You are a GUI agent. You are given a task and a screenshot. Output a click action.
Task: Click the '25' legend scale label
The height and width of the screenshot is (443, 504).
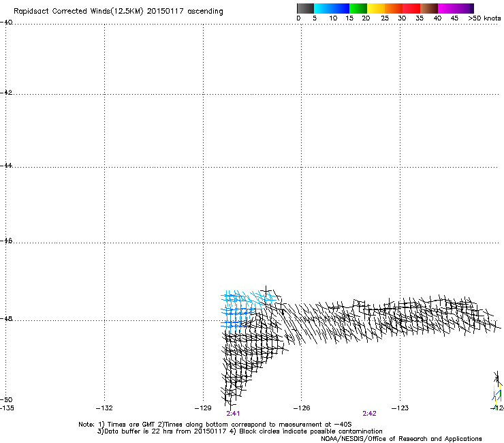point(385,18)
